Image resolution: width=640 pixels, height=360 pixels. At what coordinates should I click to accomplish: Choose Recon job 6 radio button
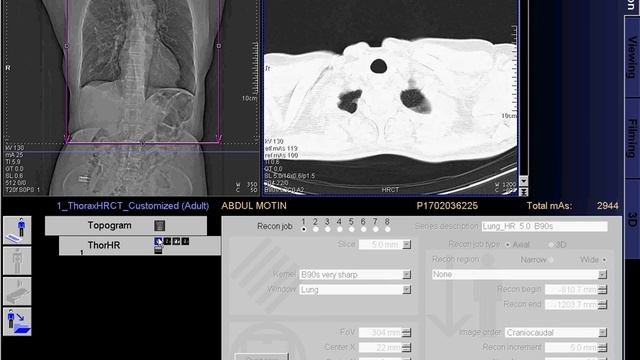point(363,229)
